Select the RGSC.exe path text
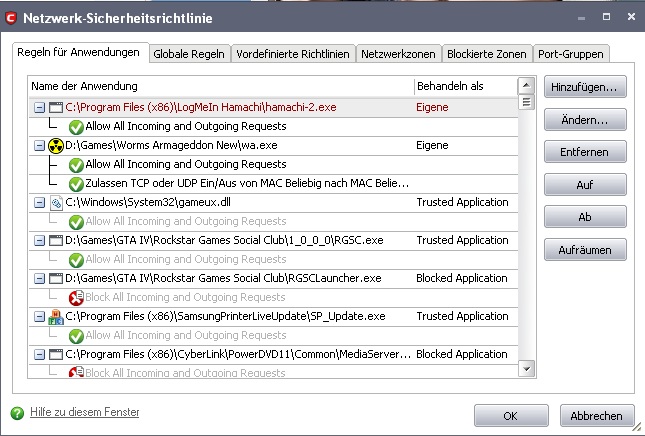The height and width of the screenshot is (436, 645). pyautogui.click(x=224, y=241)
